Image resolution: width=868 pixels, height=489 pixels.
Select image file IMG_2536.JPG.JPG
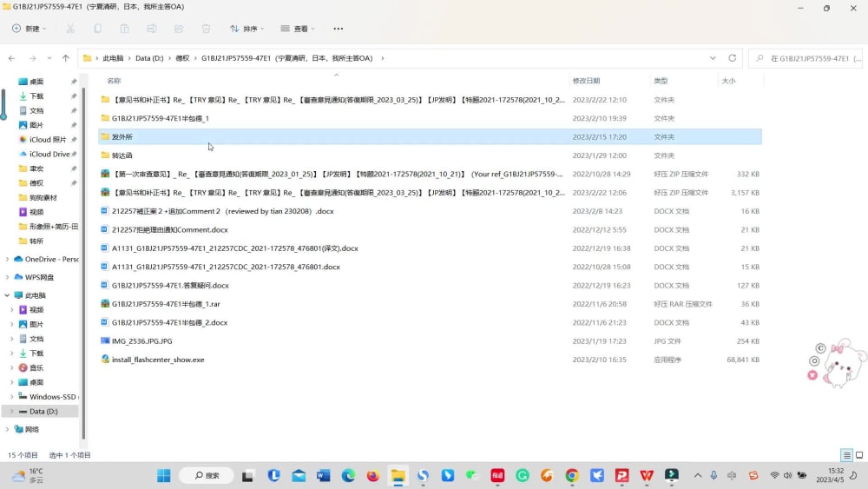point(430,341)
